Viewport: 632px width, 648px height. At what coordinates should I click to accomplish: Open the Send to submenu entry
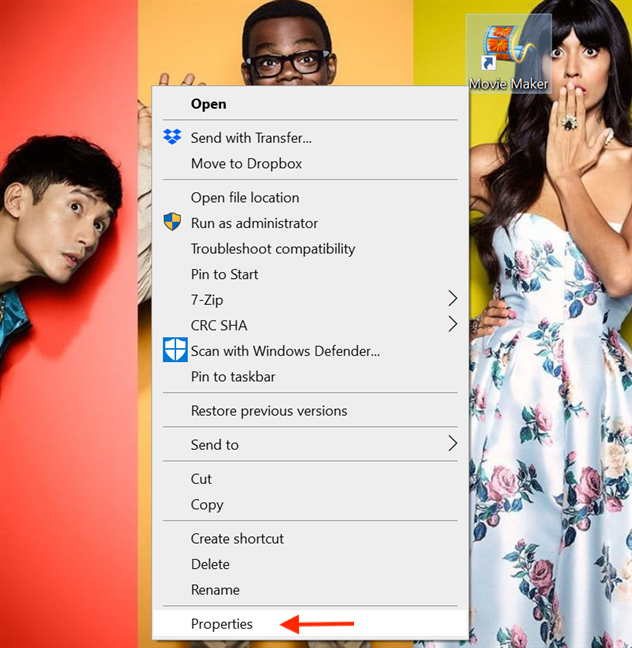[310, 445]
